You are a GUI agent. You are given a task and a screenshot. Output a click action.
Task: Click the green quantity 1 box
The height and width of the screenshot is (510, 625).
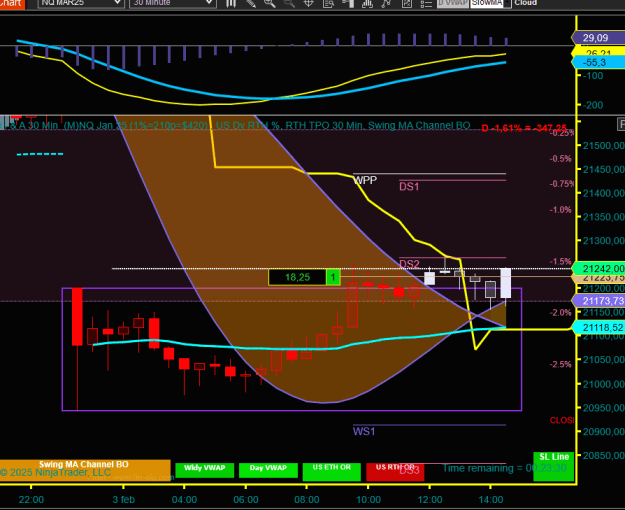click(333, 277)
